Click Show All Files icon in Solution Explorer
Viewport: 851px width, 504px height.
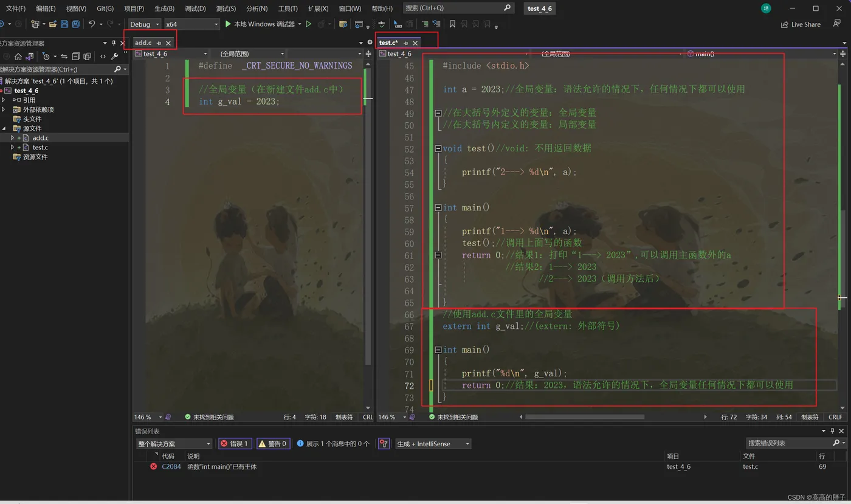(87, 57)
